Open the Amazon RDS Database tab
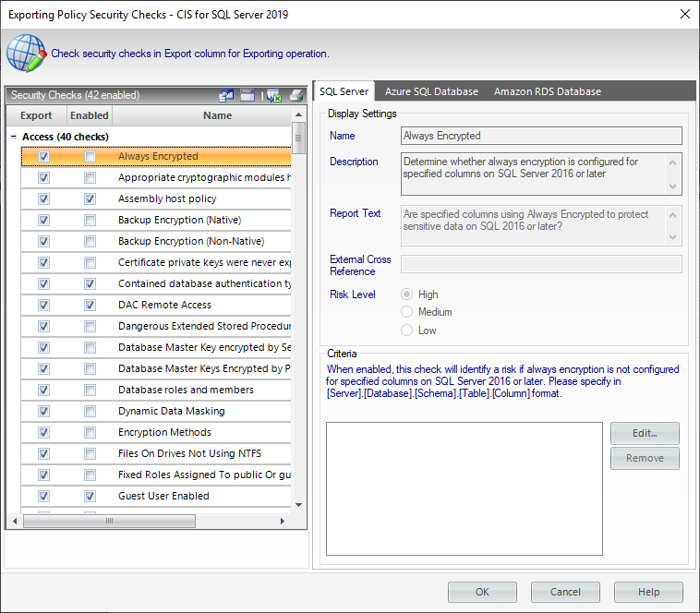The width and height of the screenshot is (700, 613). (547, 91)
